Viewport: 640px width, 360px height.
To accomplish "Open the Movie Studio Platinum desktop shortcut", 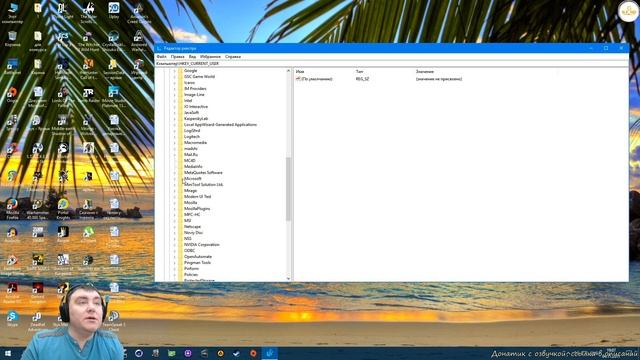I will click(x=114, y=97).
